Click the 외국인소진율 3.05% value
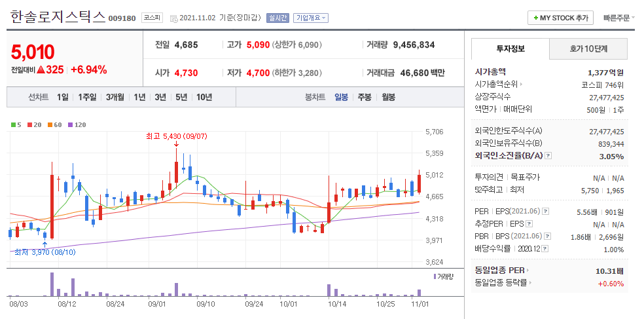Viewport: 644px width, 319px height. pyautogui.click(x=611, y=156)
